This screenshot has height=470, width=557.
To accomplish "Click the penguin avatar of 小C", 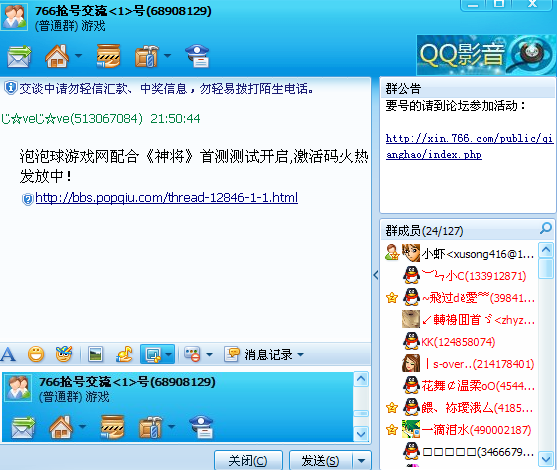I will 411,275.
